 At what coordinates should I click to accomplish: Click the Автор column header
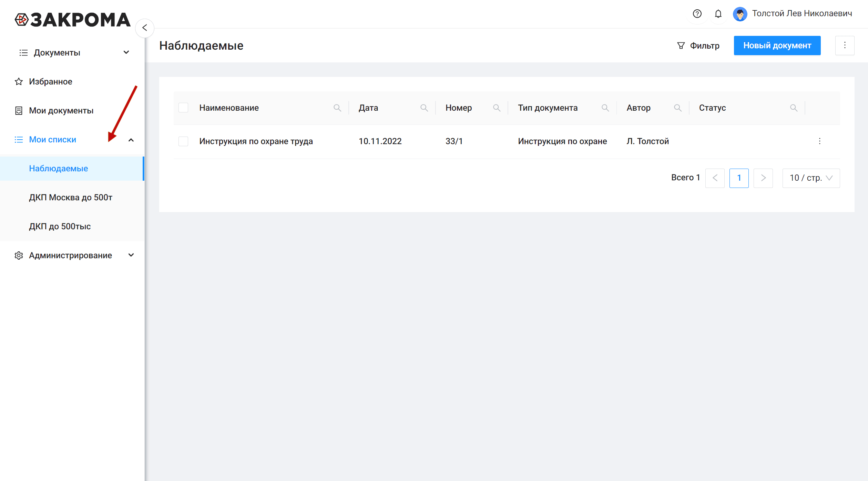point(639,108)
